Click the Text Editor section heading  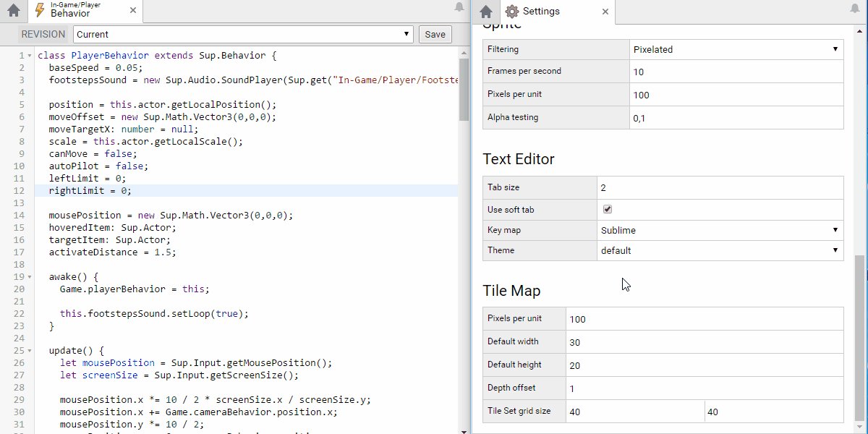click(x=519, y=159)
